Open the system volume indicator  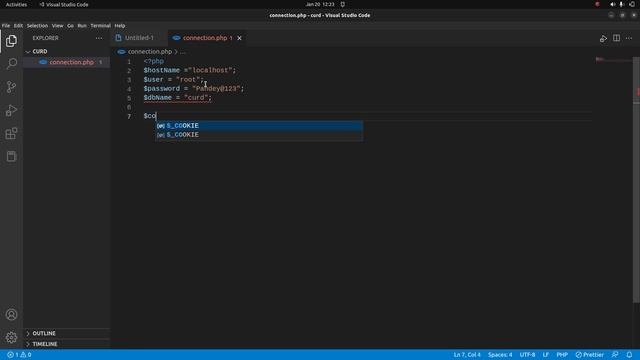click(x=613, y=4)
